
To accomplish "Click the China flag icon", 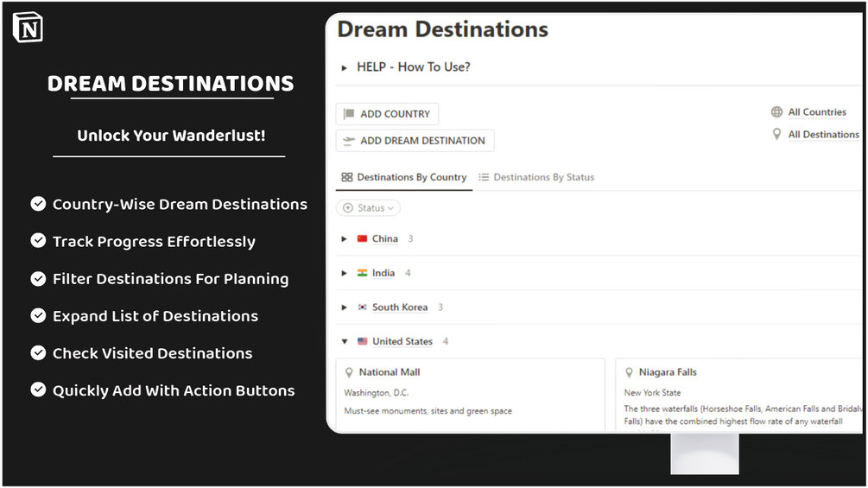I will click(x=362, y=239).
